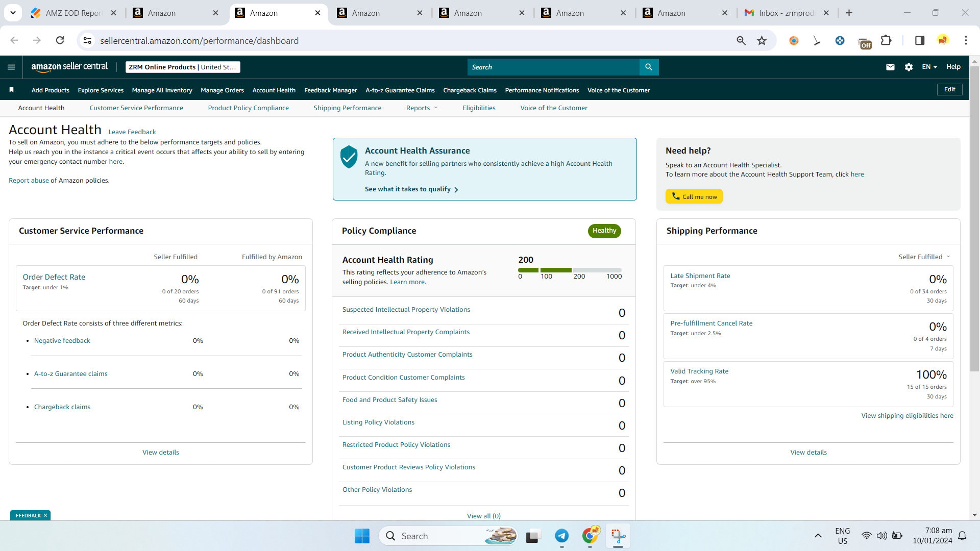
Task: Toggle the Chrome side panel
Action: click(x=920, y=40)
